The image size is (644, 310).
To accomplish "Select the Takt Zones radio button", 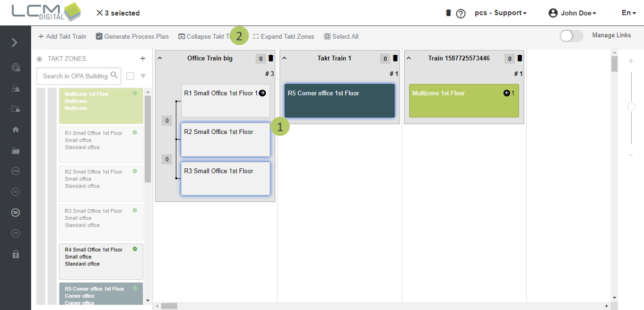I will (x=39, y=59).
